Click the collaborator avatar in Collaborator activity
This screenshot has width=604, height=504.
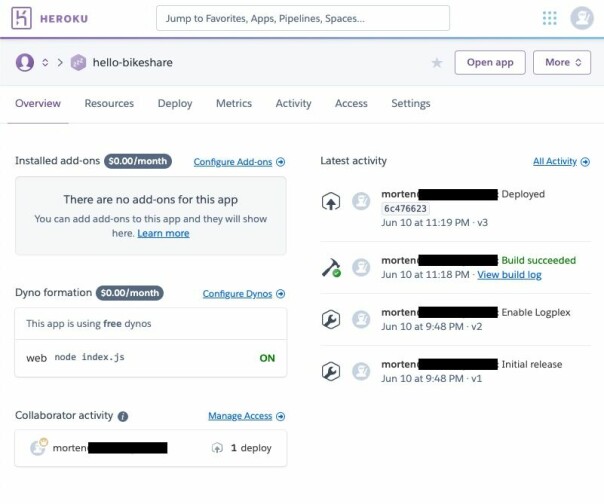39,447
